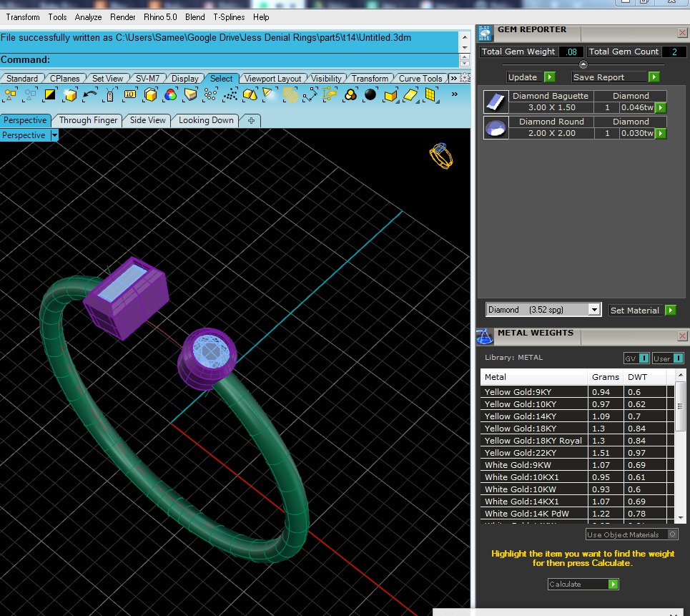Viewport: 690px width, 616px height.
Task: Click the Save Report button
Action: pos(615,77)
